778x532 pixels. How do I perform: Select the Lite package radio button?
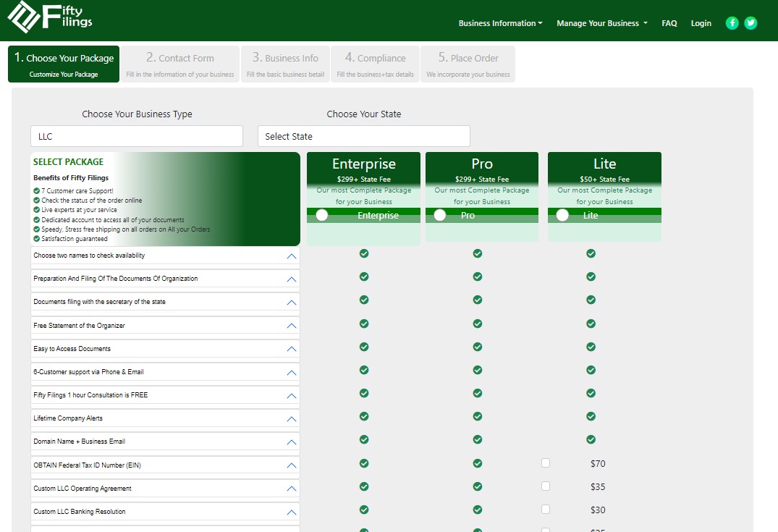(562, 215)
